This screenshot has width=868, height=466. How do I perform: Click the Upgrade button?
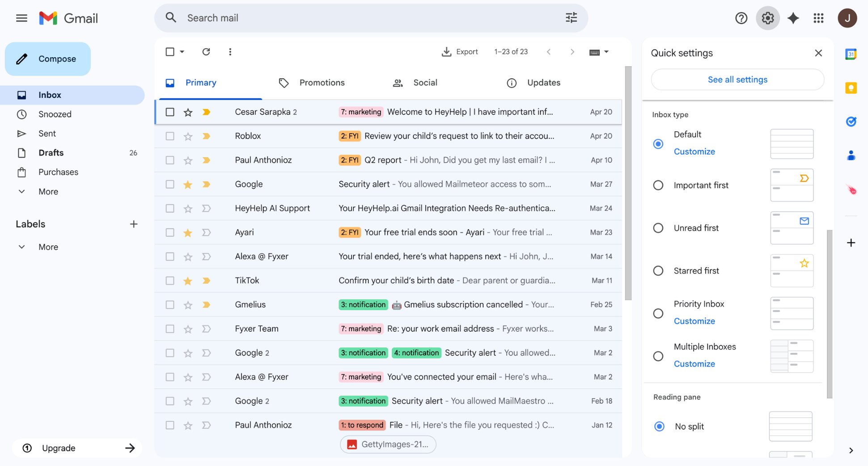pos(77,448)
